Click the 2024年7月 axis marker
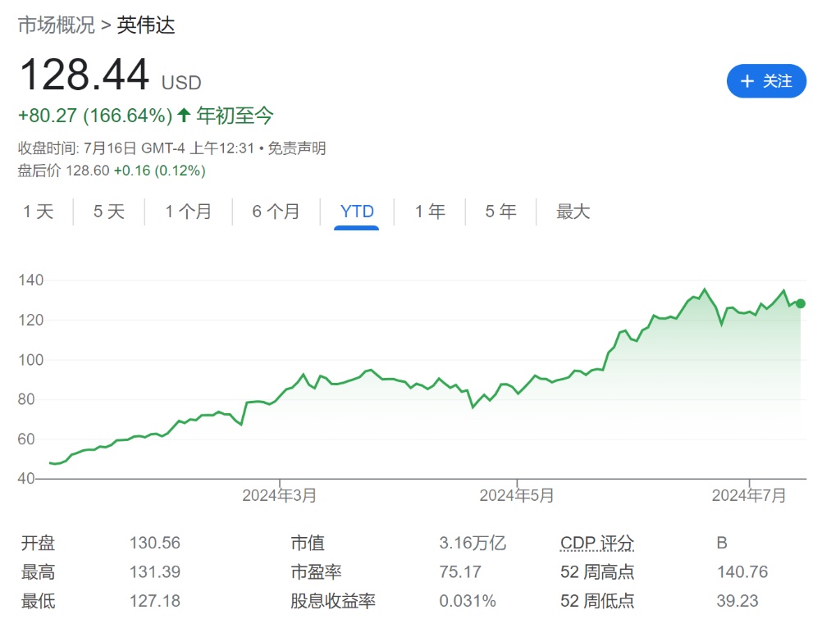Viewport: 840px width, 628px height. tap(749, 495)
